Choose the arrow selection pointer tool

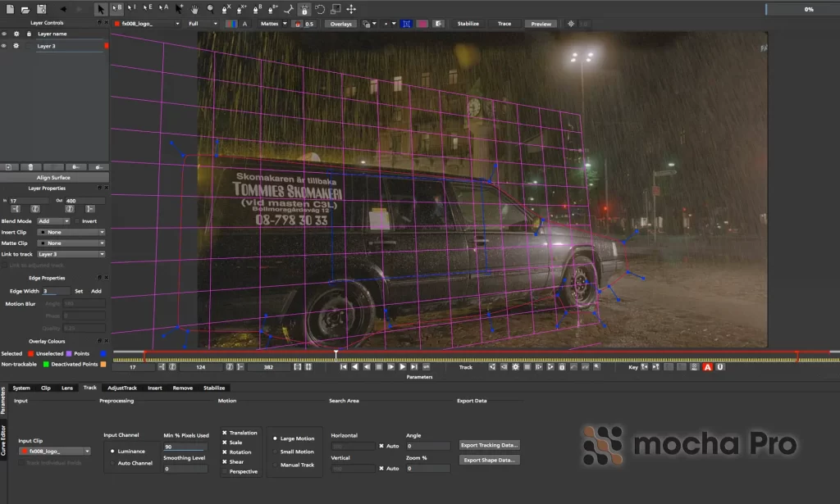(100, 9)
